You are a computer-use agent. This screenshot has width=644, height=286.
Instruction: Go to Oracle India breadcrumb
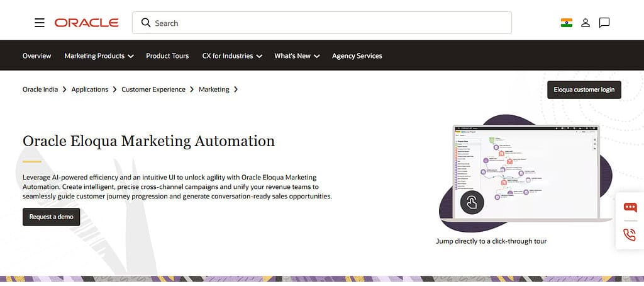40,89
